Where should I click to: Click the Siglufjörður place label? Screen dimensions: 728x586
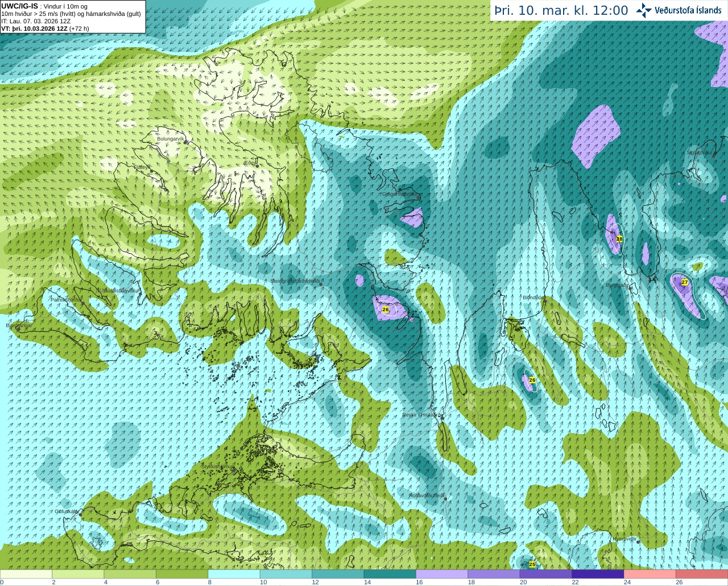pyautogui.click(x=700, y=152)
